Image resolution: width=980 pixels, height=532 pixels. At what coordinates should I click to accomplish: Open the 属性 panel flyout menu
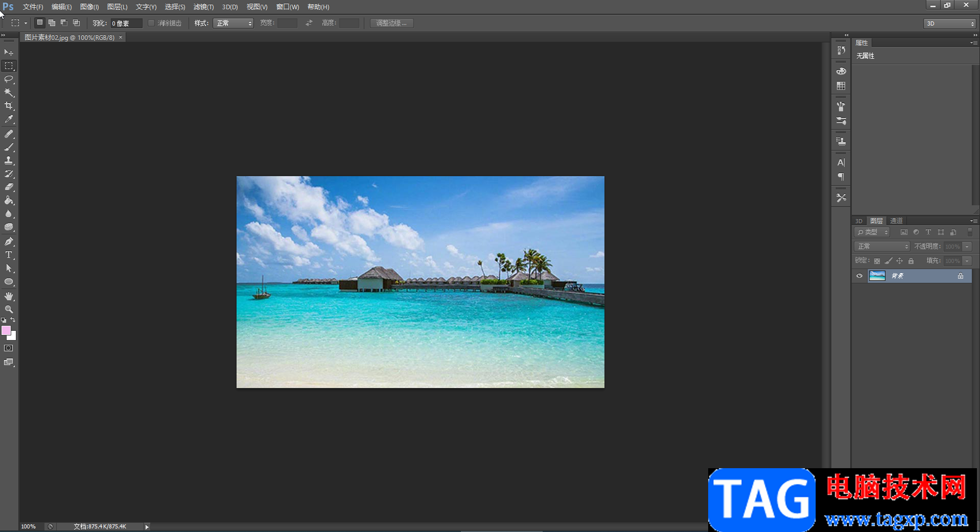click(x=974, y=43)
